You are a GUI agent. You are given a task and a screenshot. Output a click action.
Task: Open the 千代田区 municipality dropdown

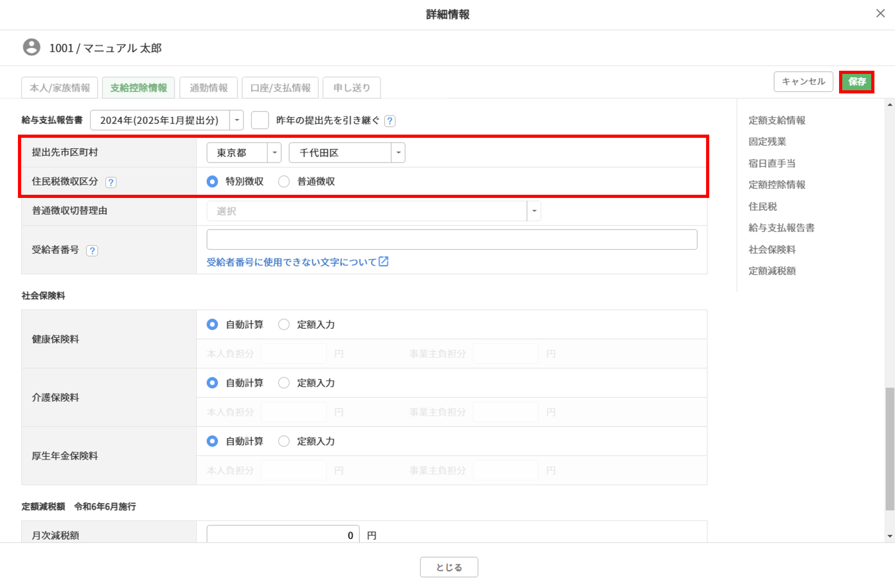(347, 153)
